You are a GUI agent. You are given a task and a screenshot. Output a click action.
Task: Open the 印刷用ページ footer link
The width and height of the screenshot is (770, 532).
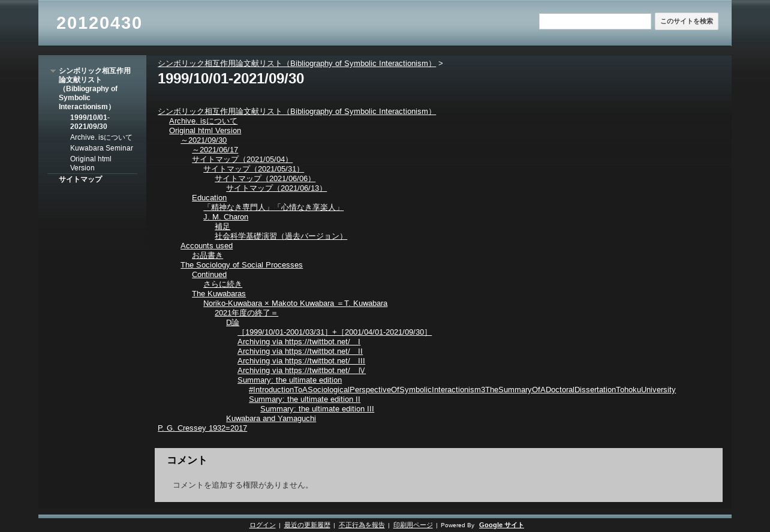(x=413, y=525)
